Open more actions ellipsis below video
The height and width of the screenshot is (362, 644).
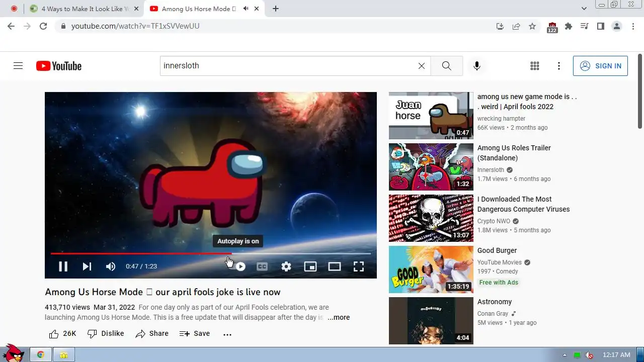227,334
